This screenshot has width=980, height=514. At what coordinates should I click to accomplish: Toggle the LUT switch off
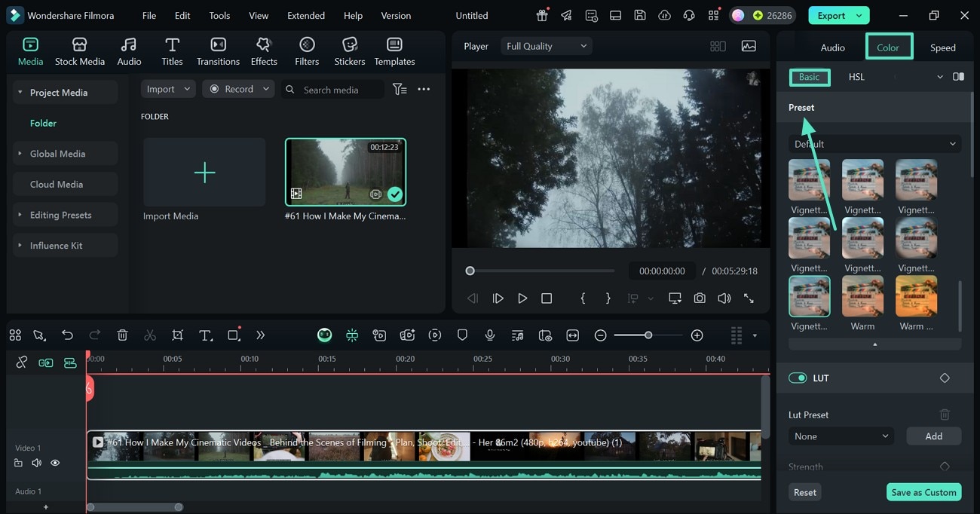pos(797,378)
